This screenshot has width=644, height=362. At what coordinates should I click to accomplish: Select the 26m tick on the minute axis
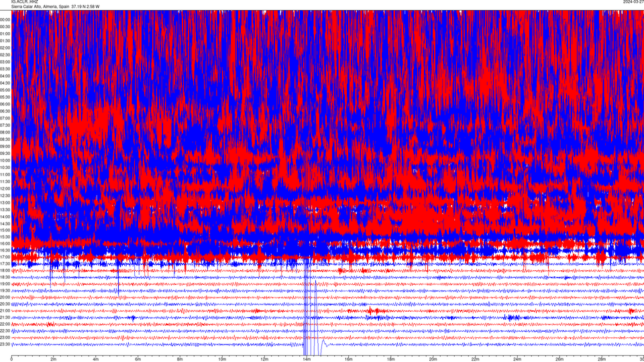tap(559, 359)
